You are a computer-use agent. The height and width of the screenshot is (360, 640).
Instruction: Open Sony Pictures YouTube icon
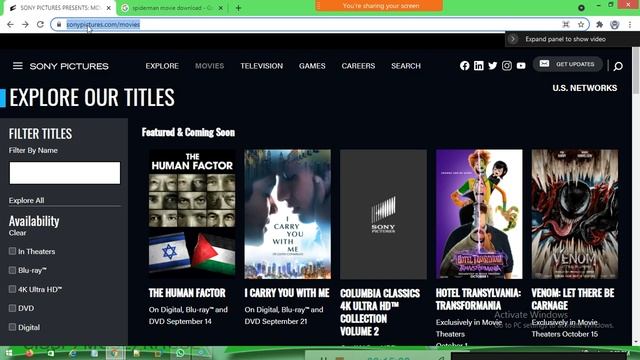pos(521,66)
